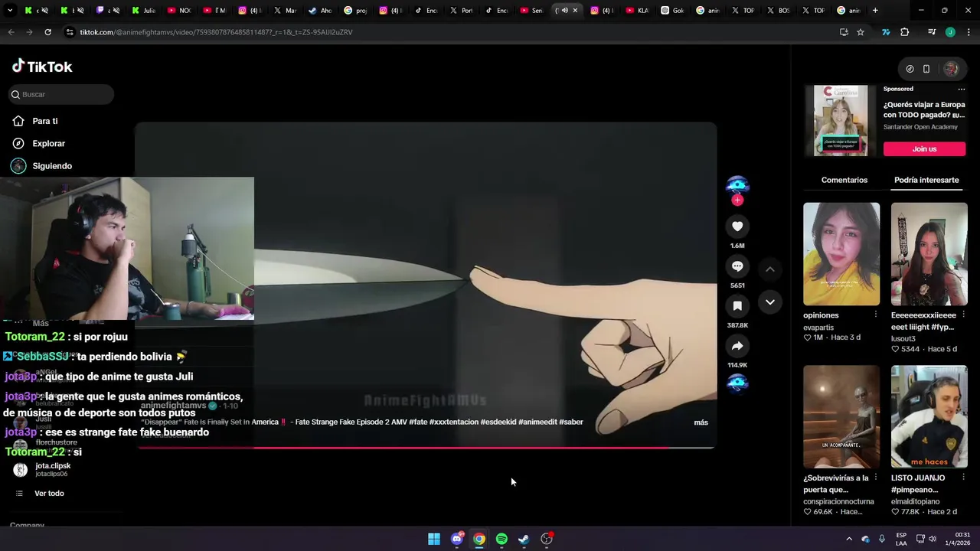Open jota.clipsk followed account
The height and width of the screenshot is (551, 980).
coord(53,469)
